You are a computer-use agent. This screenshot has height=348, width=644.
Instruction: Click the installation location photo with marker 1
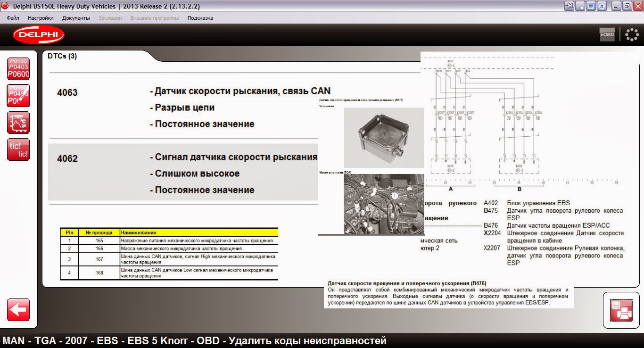[384, 204]
